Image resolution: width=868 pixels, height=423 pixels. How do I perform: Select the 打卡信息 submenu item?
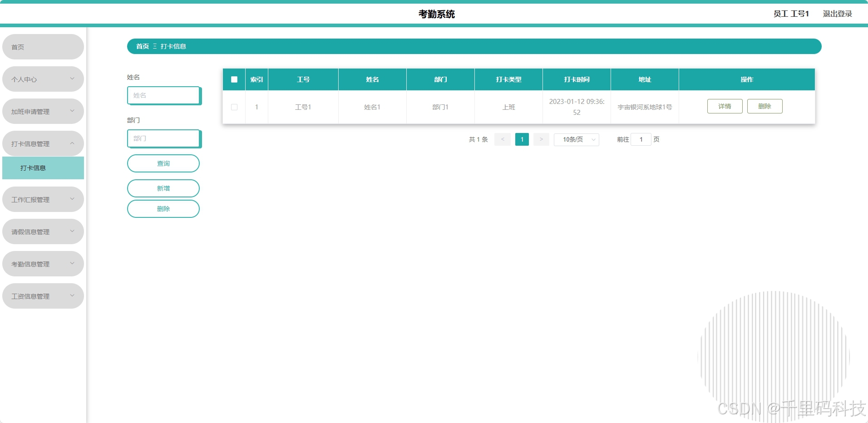click(x=43, y=168)
